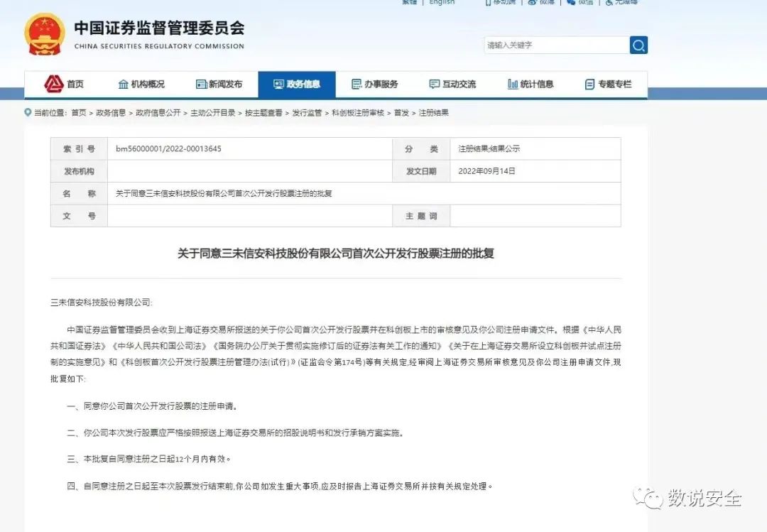767x532 pixels.
Task: Focus the 请输入关键字 search field
Action: [x=557, y=45]
